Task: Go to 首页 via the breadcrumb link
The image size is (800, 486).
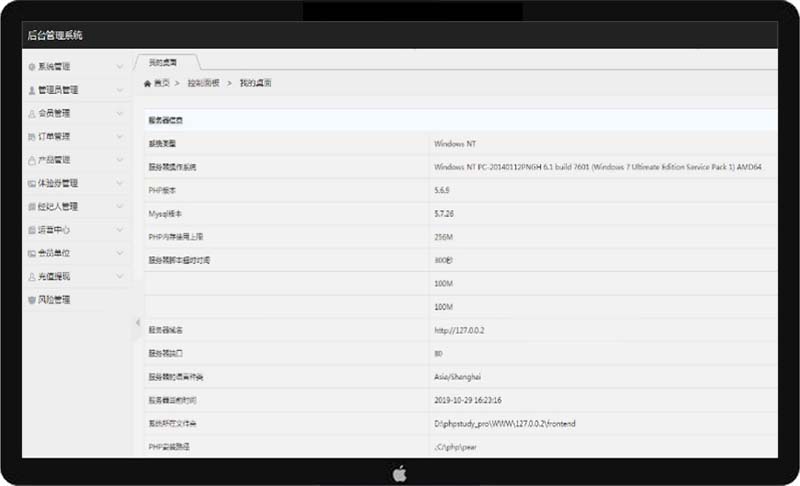Action: point(161,83)
